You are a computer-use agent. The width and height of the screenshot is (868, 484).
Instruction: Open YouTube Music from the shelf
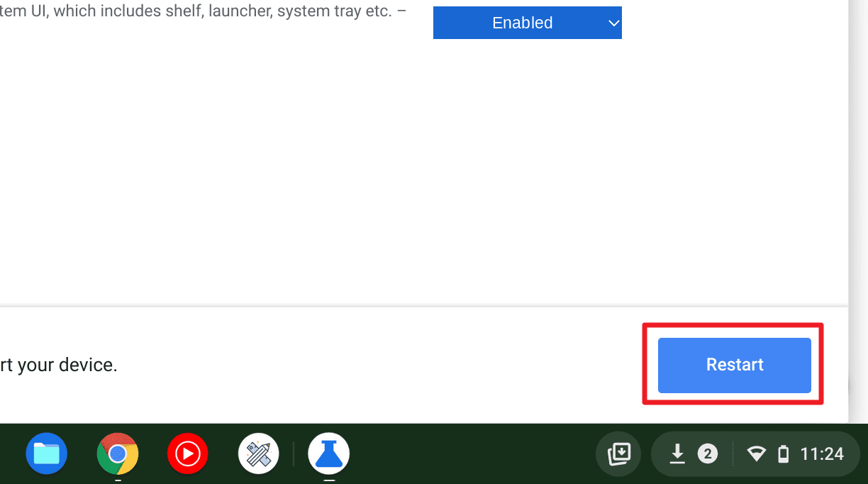click(187, 453)
